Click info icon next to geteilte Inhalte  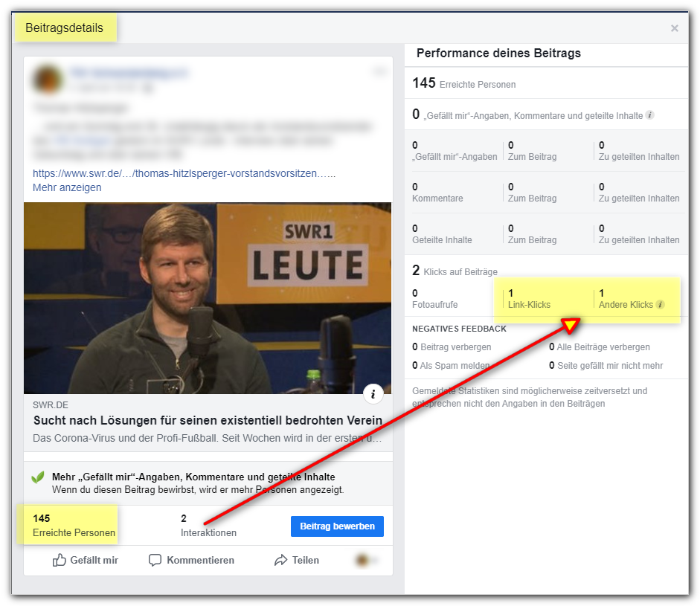pos(650,115)
